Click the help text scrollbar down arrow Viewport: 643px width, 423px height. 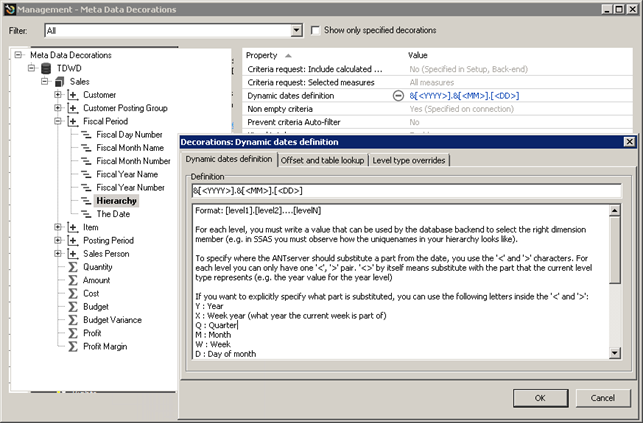pyautogui.click(x=614, y=353)
